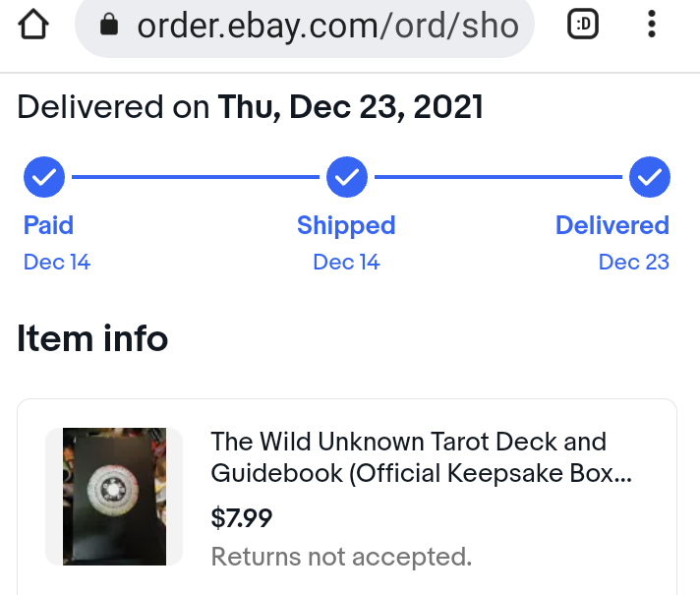Open the tarot deck item thumbnail
Screen dimensions: 700x595
(114, 496)
